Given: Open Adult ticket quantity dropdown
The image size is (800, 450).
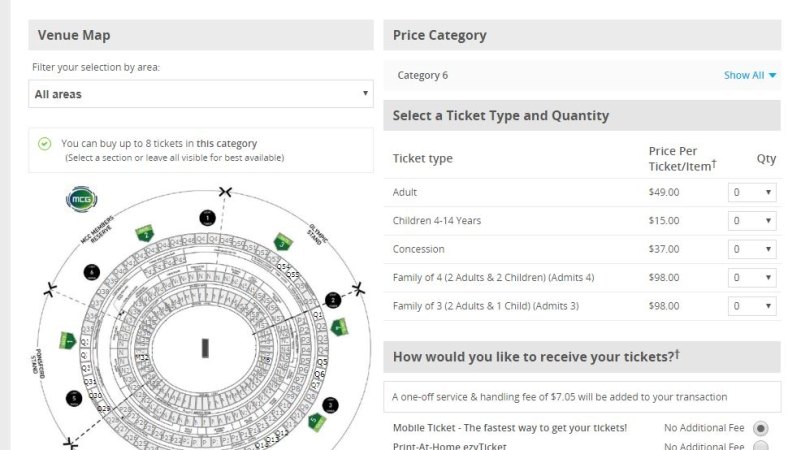Looking at the screenshot, I should click(x=752, y=192).
